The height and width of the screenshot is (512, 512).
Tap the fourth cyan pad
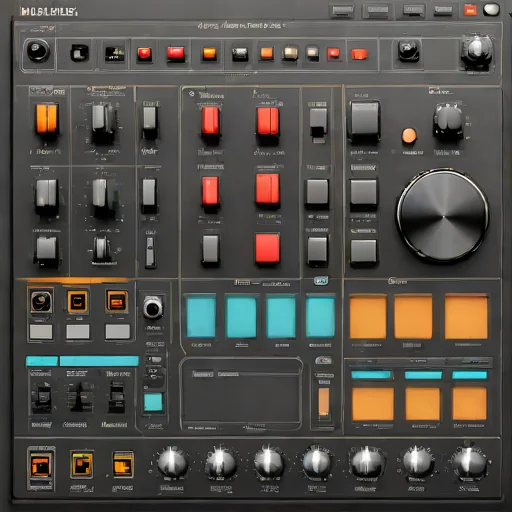point(320,317)
